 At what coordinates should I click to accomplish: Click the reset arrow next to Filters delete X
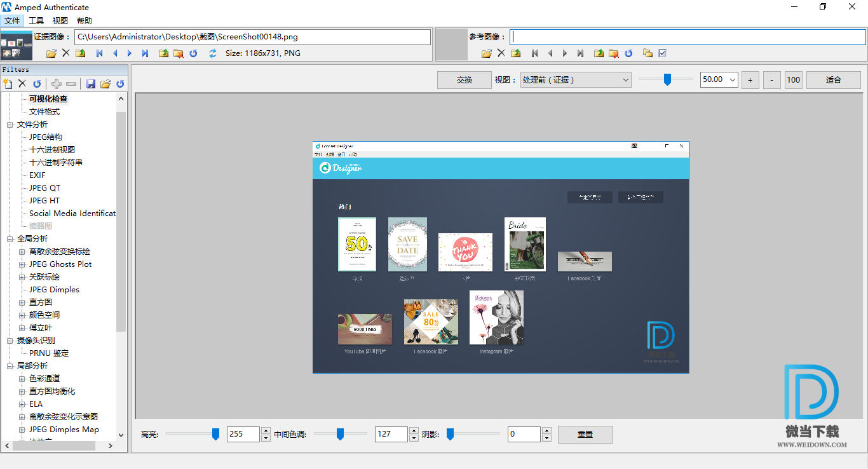click(37, 84)
